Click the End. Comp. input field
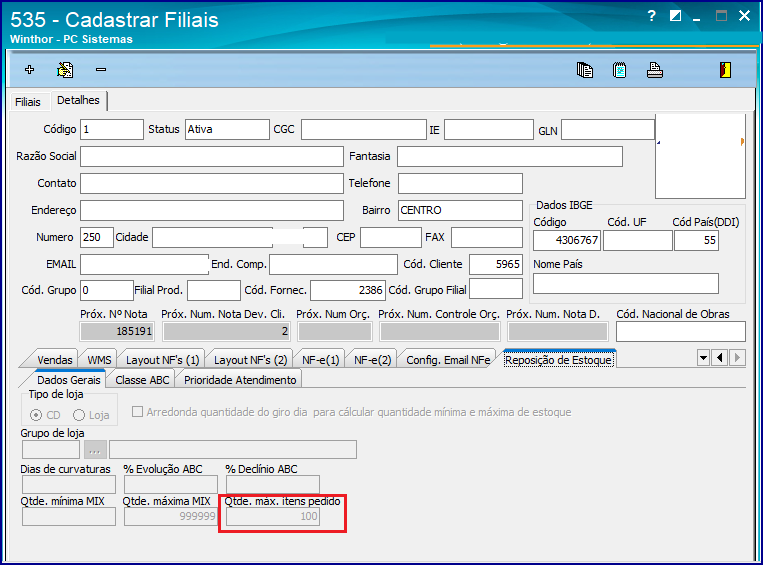This screenshot has height=565, width=763. pyautogui.click(x=333, y=264)
